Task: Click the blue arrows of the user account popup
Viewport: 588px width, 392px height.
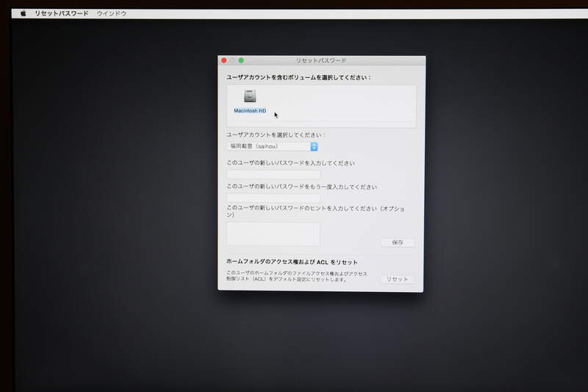Action: click(314, 146)
